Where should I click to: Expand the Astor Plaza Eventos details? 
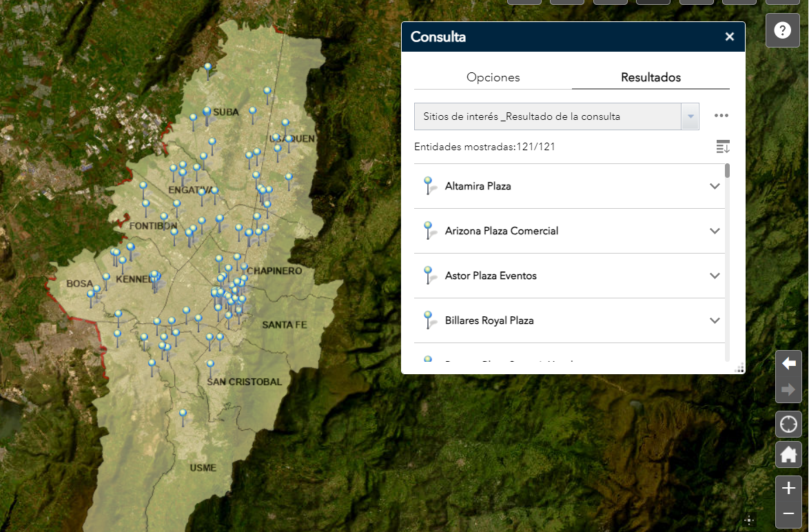pyautogui.click(x=715, y=276)
